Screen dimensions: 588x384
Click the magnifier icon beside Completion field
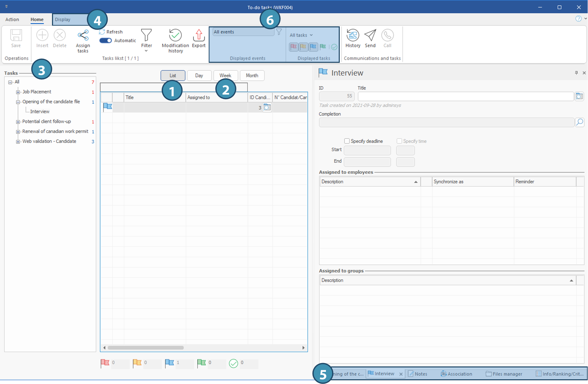[579, 122]
